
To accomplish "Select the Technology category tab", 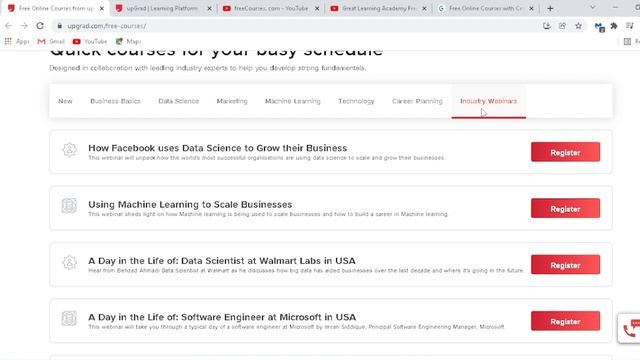I will [356, 101].
